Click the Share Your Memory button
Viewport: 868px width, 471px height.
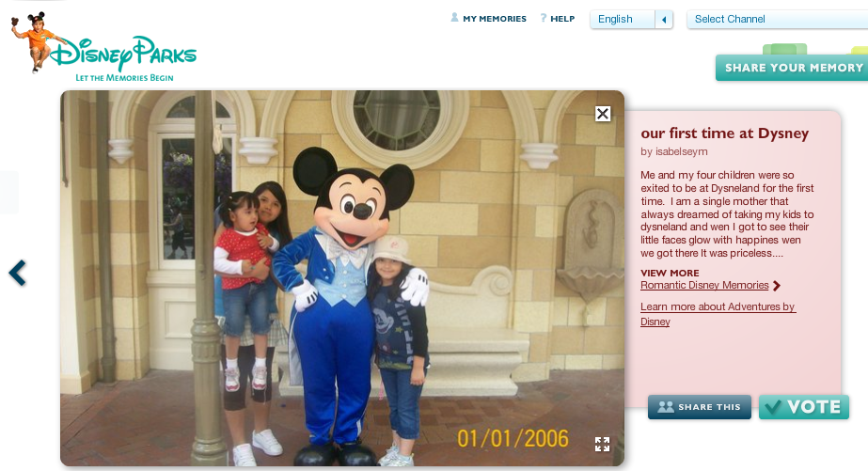(792, 68)
